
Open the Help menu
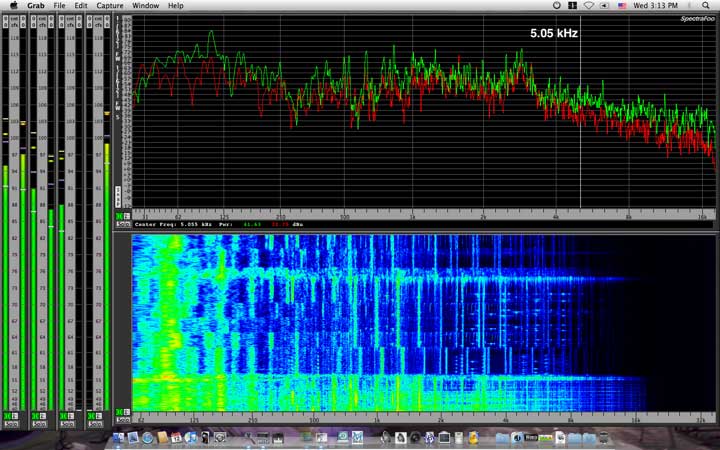tap(175, 6)
